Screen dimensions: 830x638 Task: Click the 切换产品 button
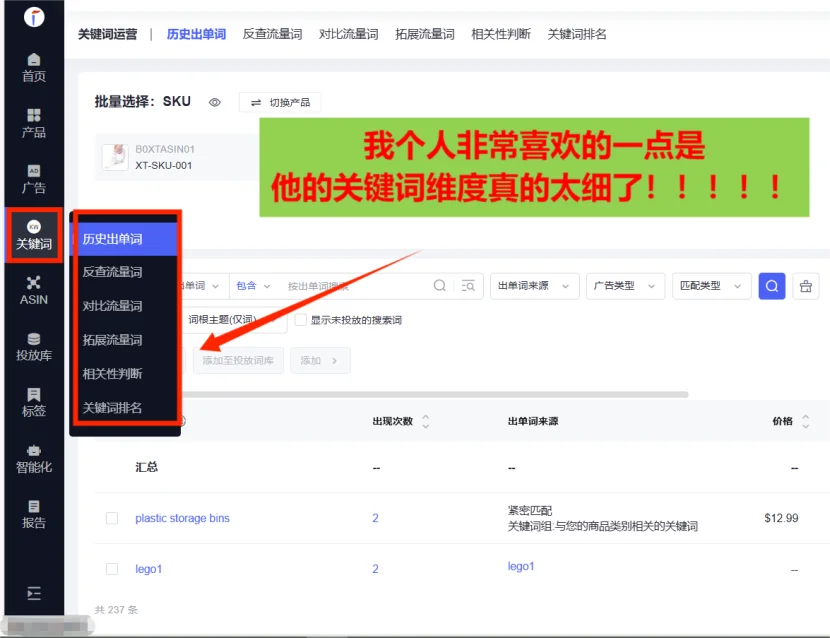point(280,102)
